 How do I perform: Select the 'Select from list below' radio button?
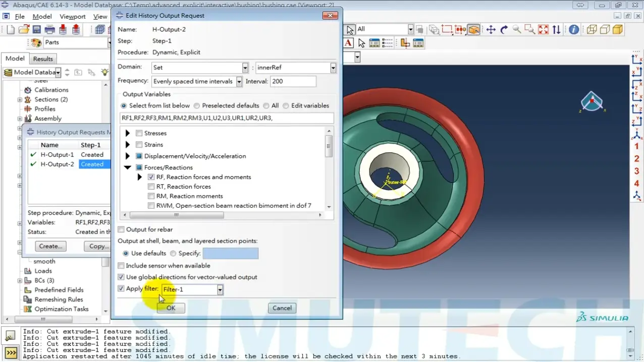124,106
